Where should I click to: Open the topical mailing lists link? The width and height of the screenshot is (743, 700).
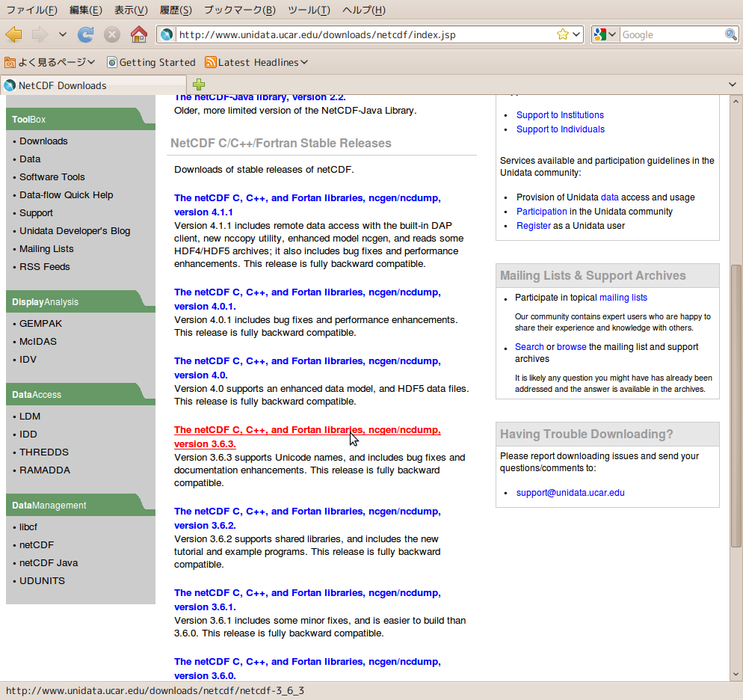623,298
